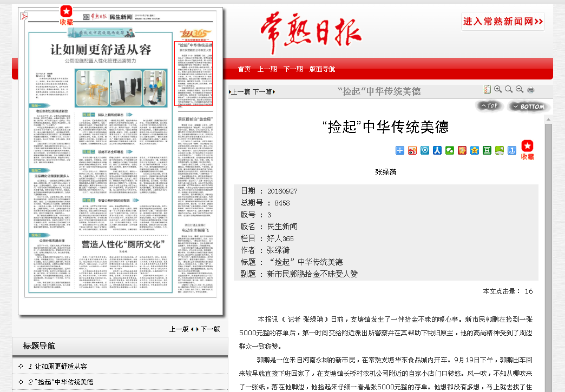Select the red-outlined article region on newspaper page
This screenshot has height=392, width=565.
194,74
